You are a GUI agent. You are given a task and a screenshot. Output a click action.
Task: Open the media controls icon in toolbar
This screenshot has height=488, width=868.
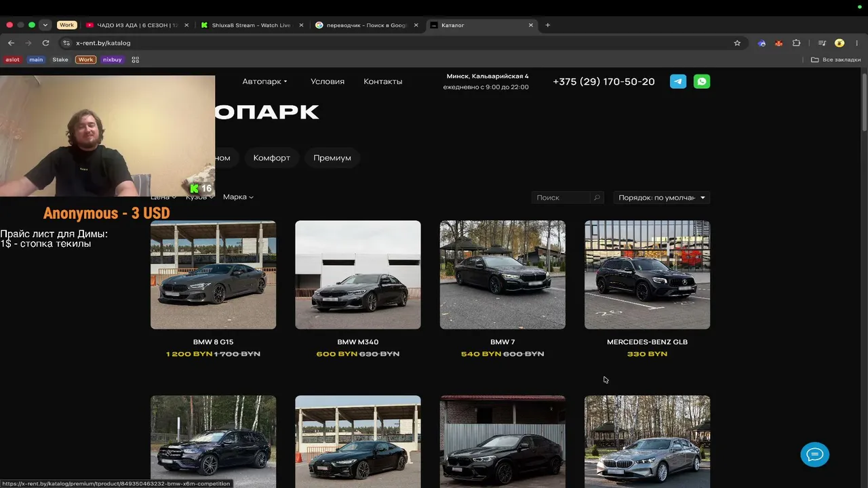(x=822, y=43)
